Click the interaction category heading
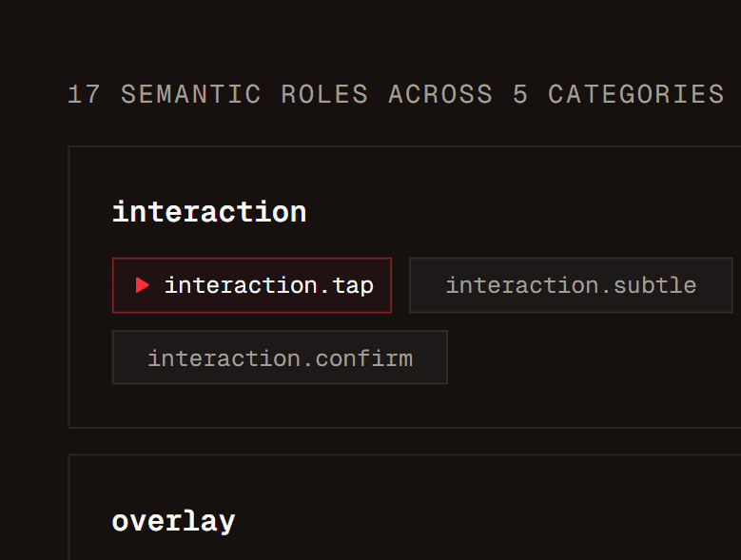Image resolution: width=741 pixels, height=560 pixels. pyautogui.click(x=209, y=211)
